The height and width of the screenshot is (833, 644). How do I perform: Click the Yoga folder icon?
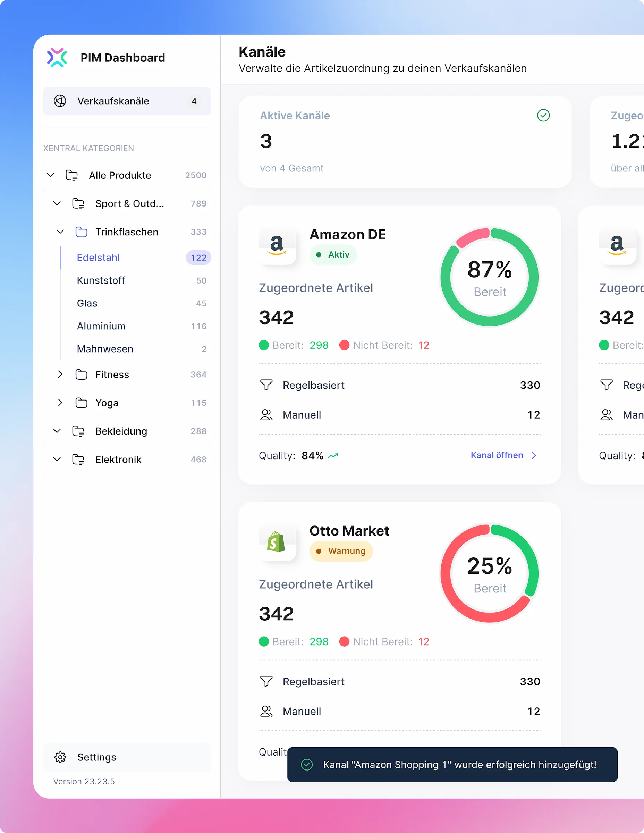pos(81,402)
